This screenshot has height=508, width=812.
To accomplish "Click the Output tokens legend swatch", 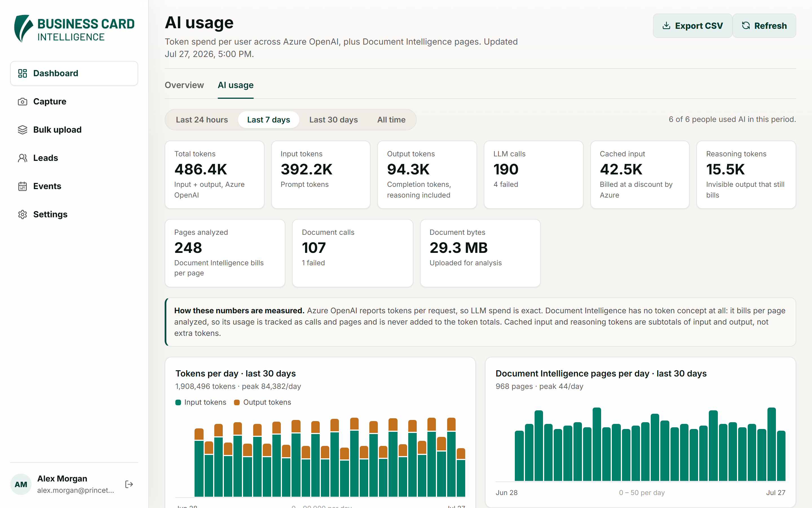I will 237,402.
